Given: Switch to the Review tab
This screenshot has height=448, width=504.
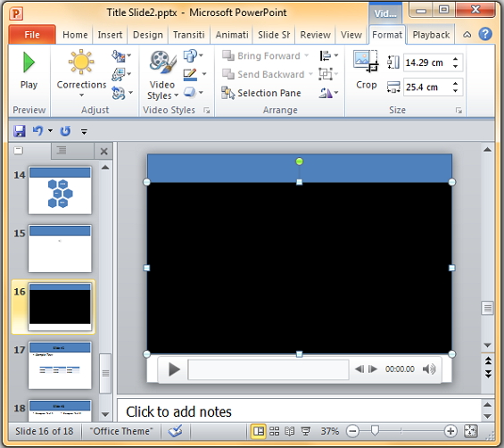Looking at the screenshot, I should point(315,35).
